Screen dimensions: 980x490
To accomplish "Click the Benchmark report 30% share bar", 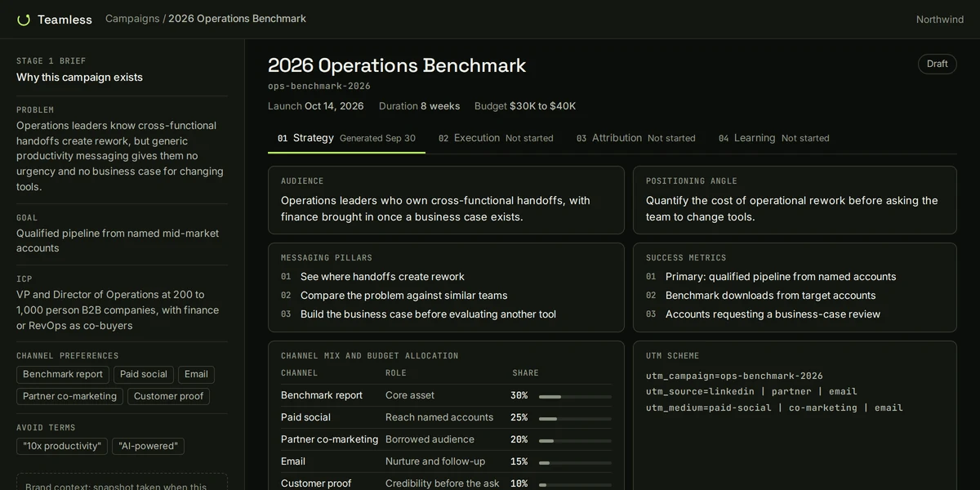I will [575, 396].
